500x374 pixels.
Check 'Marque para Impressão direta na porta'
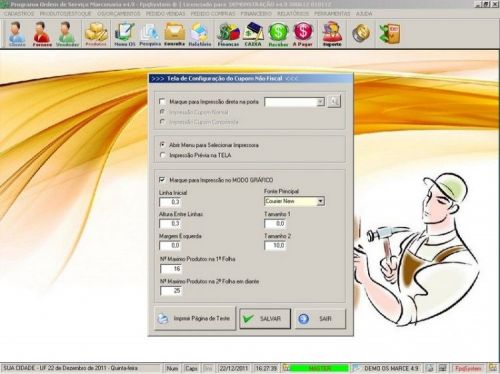click(x=162, y=102)
